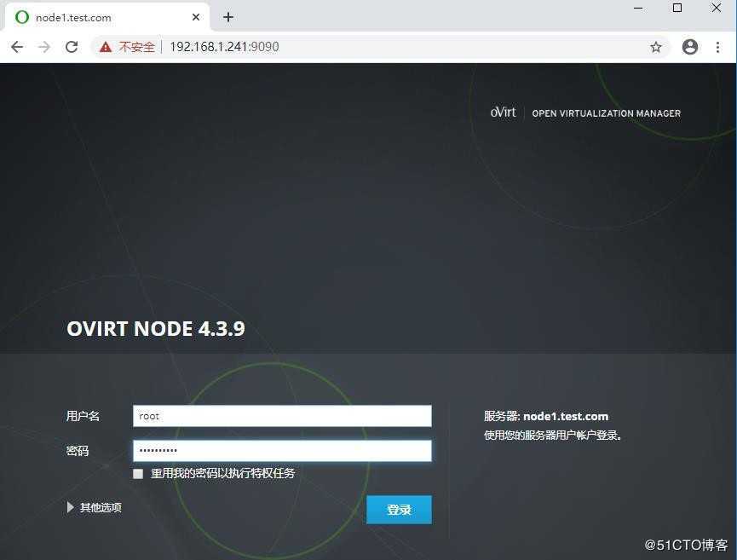Click the red not-secure warning triangle
Viewport: 737px width, 560px height.
106,47
